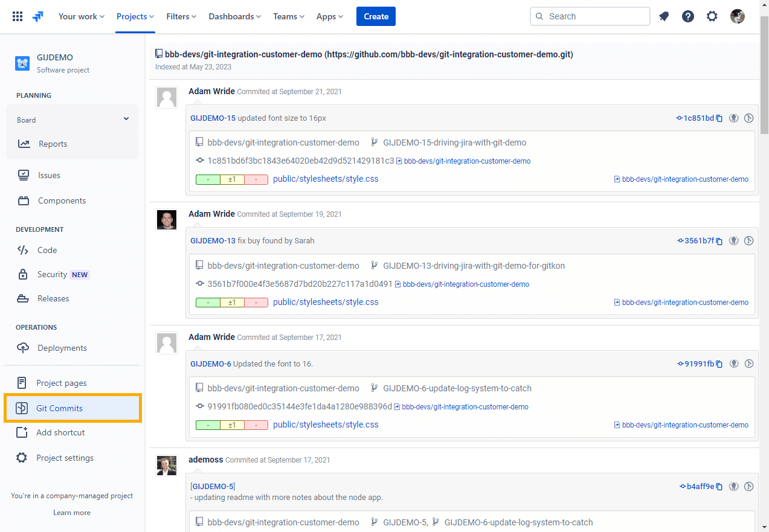Open the help question mark menu
Viewport: 769px width, 532px height.
pos(688,16)
